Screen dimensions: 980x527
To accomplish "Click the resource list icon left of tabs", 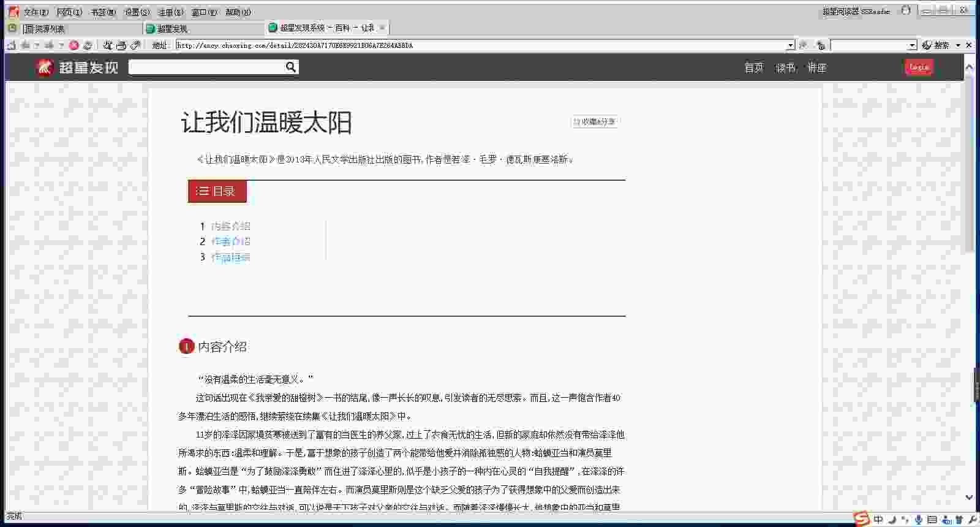I will point(12,28).
